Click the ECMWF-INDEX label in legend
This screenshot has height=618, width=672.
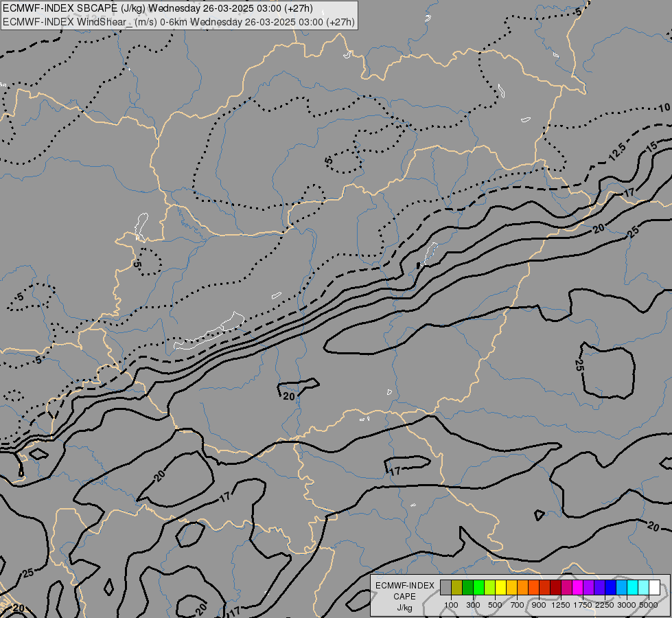coord(405,586)
